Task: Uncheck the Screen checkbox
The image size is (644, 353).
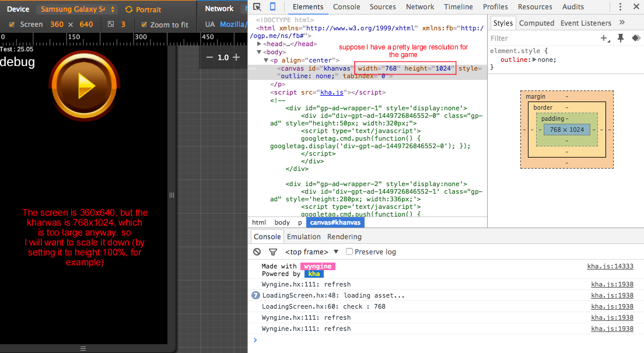Action: tap(12, 25)
